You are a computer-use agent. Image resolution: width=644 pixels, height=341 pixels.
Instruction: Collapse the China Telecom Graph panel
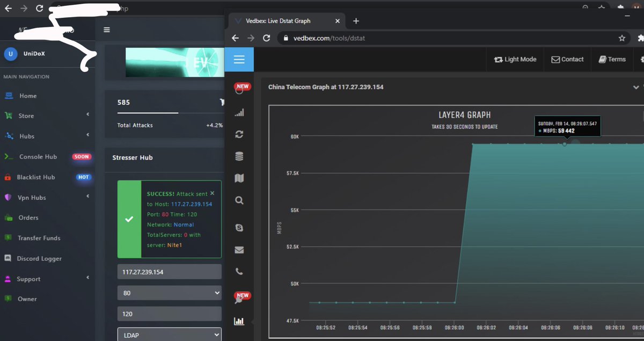[636, 87]
